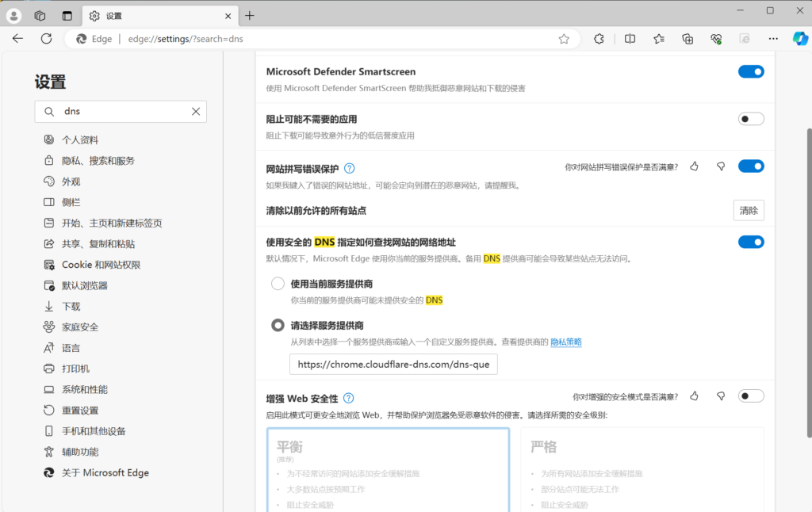The width and height of the screenshot is (812, 512).
Task: Enable 阻止可能不需要的应用 switch
Action: click(x=751, y=119)
